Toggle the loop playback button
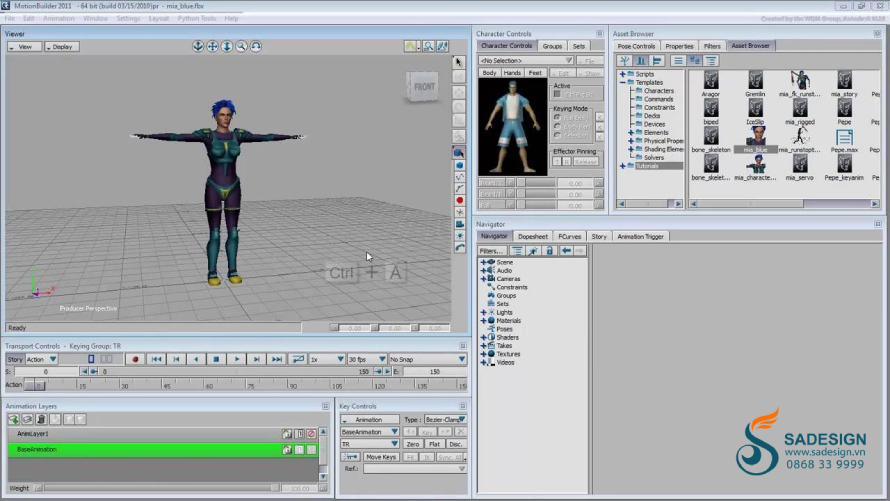Image resolution: width=890 pixels, height=501 pixels. [x=298, y=359]
